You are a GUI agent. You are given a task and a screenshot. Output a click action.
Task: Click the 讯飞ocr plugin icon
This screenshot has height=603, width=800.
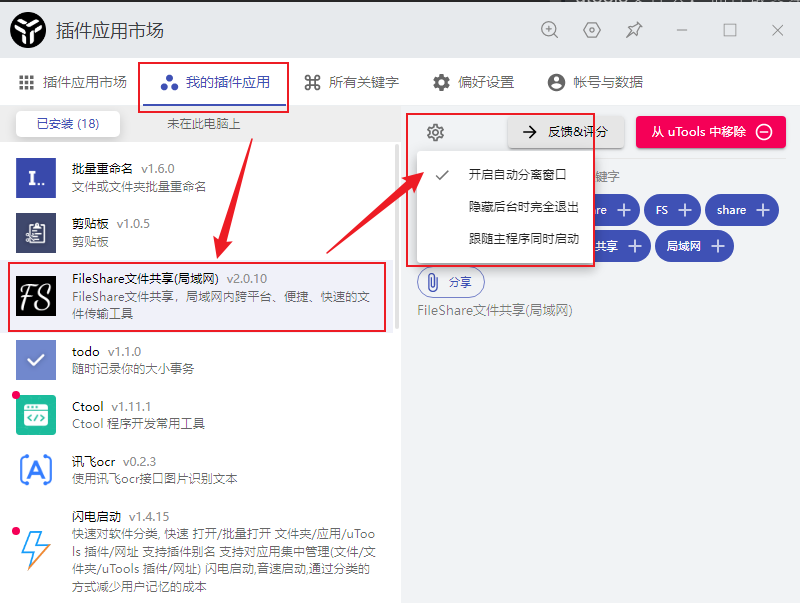click(36, 469)
